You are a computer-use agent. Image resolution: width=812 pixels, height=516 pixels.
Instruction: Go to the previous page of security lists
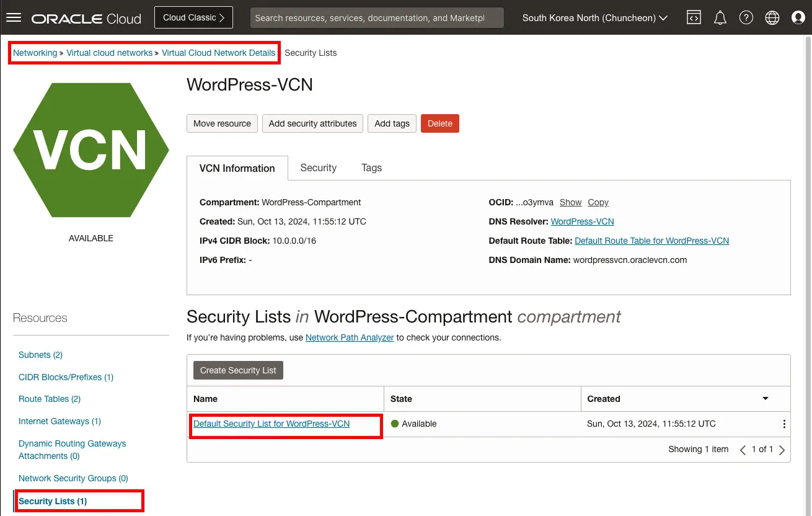(x=743, y=450)
